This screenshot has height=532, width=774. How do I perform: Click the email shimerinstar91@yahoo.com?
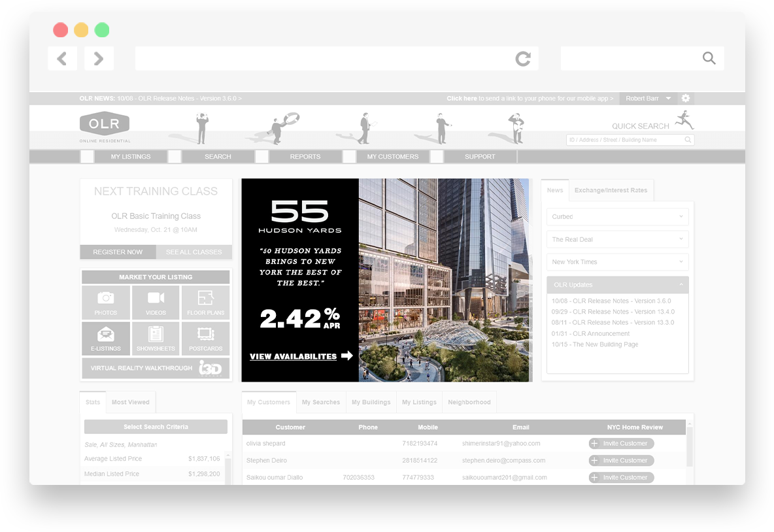coord(501,444)
